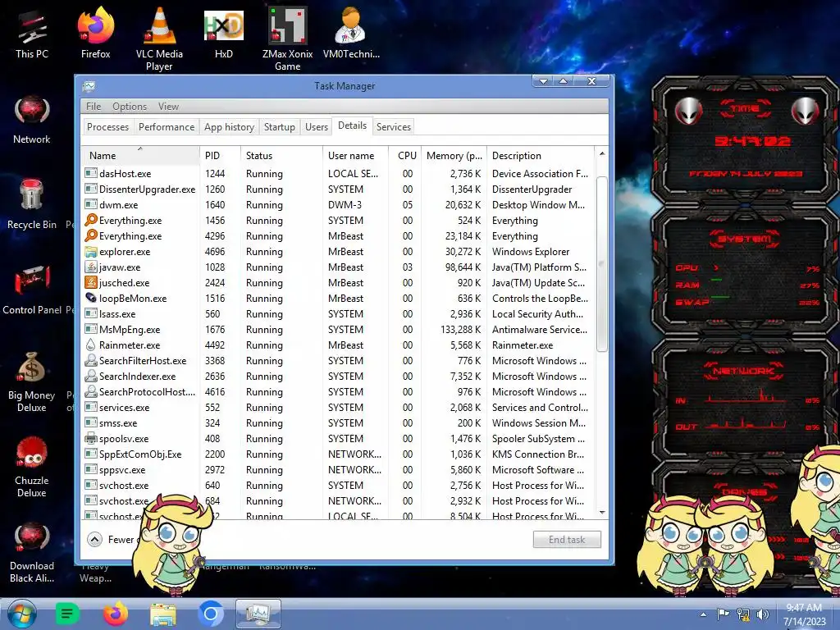This screenshot has height=630, width=840.
Task: Switch to the Services tab
Action: (x=393, y=127)
